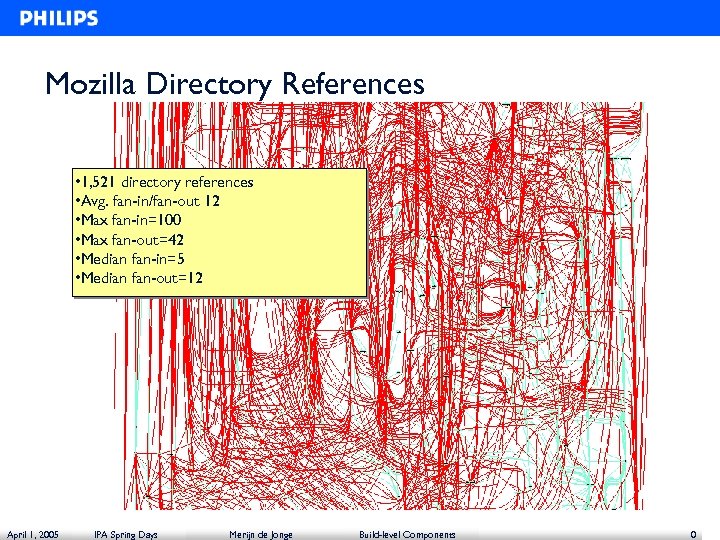Click the slide number '0' in footer
Image resolution: width=720 pixels, height=540 pixels.
[693, 534]
